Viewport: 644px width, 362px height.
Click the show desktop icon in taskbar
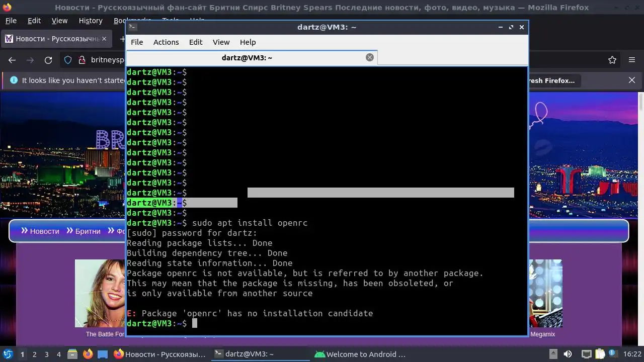[103, 354]
